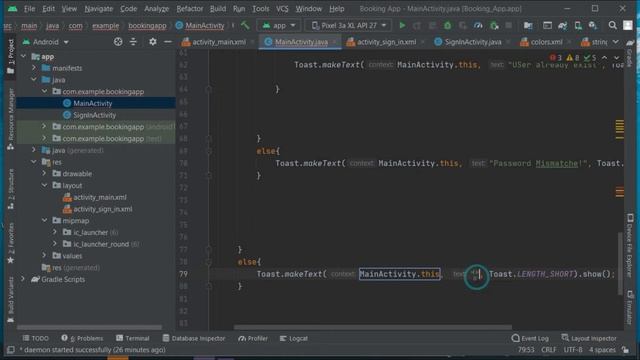Viewport: 640px width, 360px height.
Task: Click the user account avatar icon
Action: pyautogui.click(x=628, y=25)
